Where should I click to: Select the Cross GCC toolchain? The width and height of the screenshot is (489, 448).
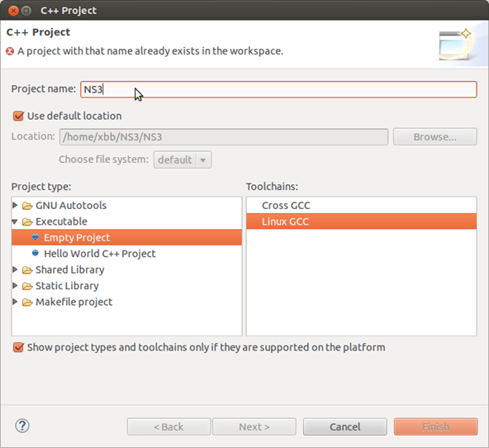[362, 206]
